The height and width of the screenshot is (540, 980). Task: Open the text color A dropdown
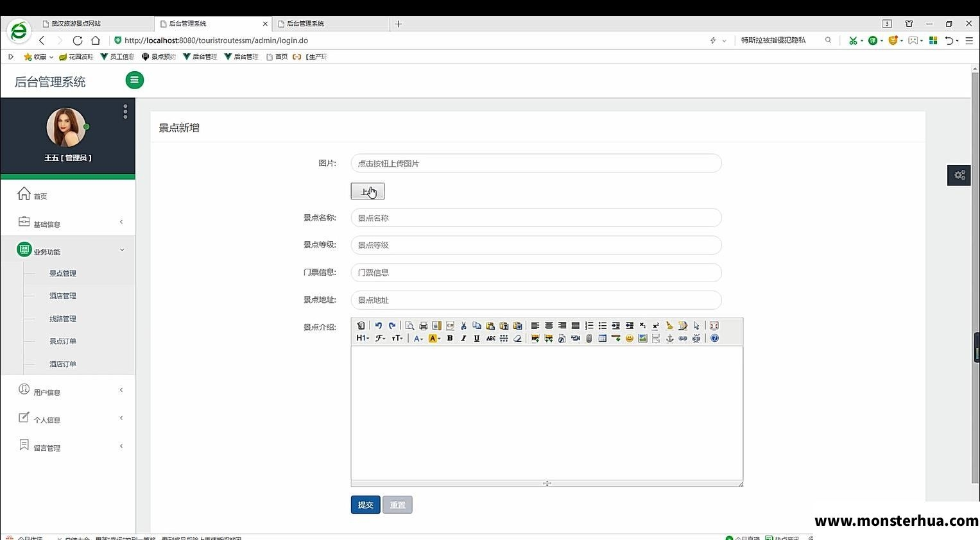418,338
